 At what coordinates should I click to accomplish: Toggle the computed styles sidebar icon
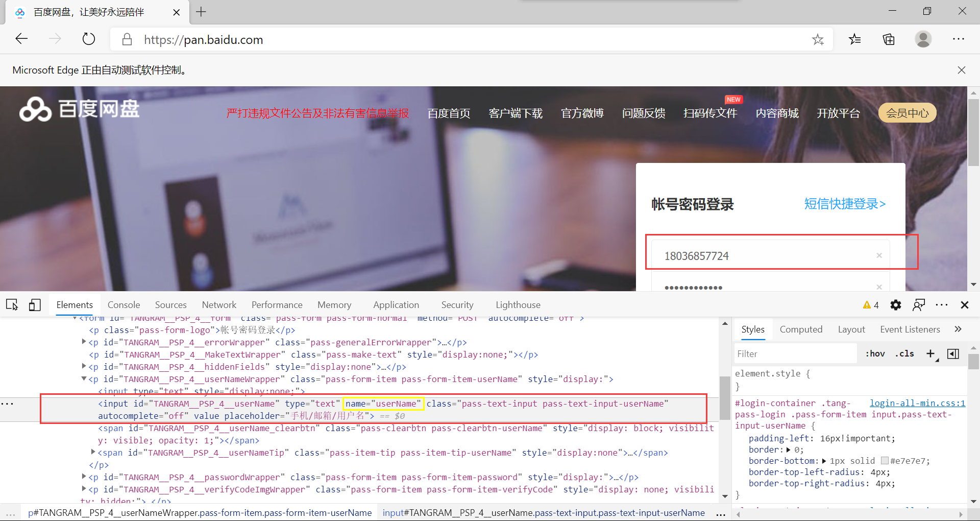click(x=953, y=354)
